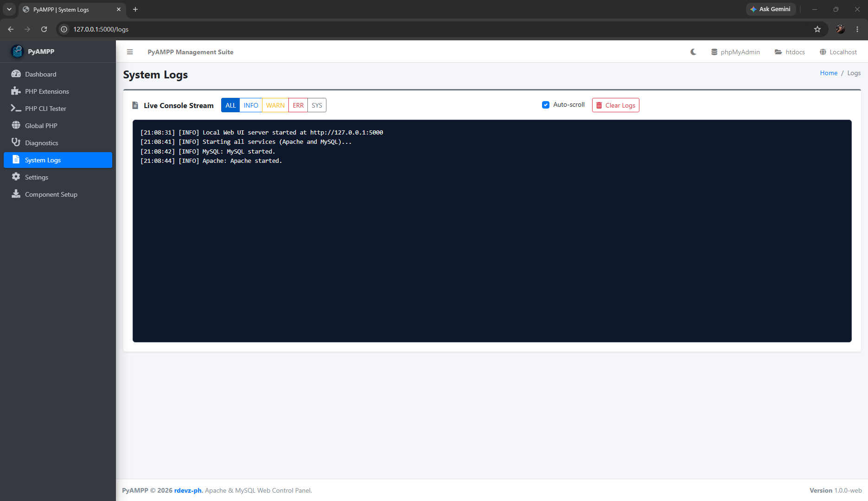View site information icon in address bar
The image size is (868, 501).
64,29
